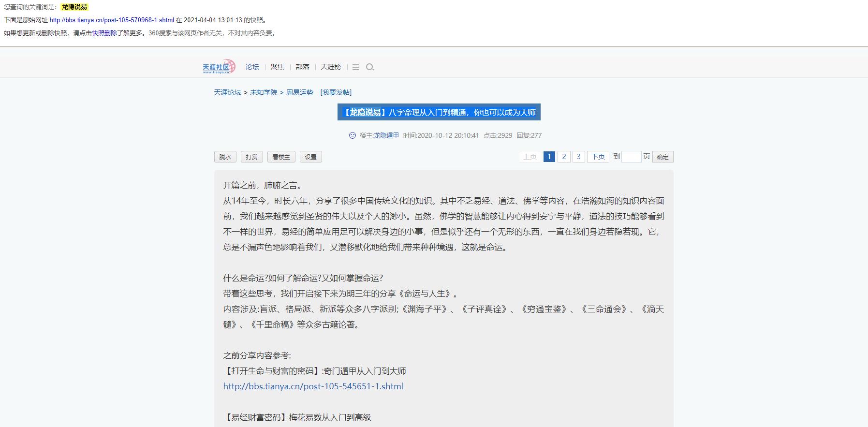Go to page 2 of the thread
Viewport: 868px width, 427px height.
[564, 157]
